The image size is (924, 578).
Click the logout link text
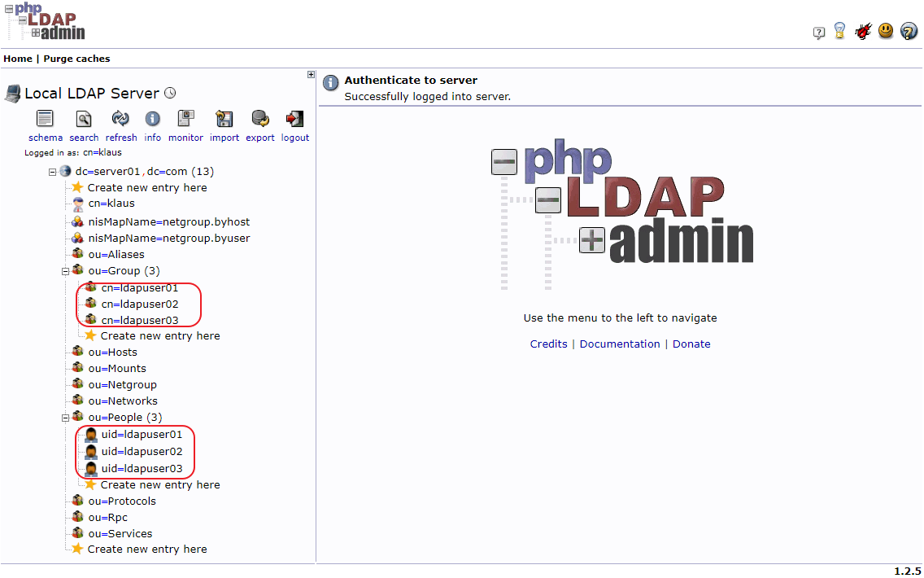point(295,138)
